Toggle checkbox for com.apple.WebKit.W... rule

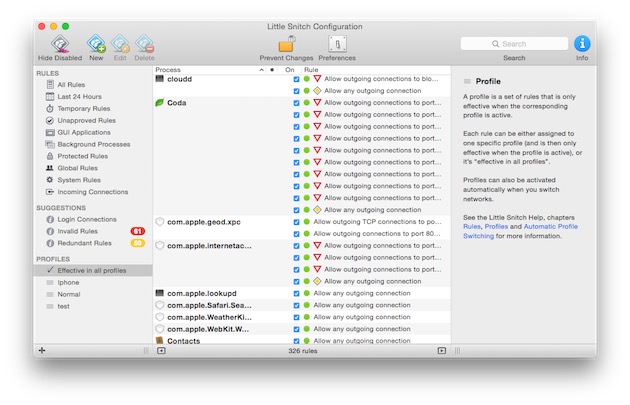point(296,329)
